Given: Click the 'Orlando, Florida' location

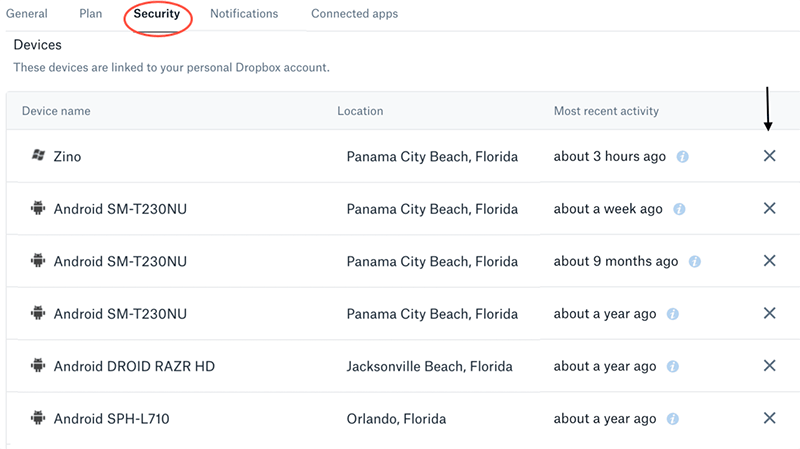Looking at the screenshot, I should point(396,419).
